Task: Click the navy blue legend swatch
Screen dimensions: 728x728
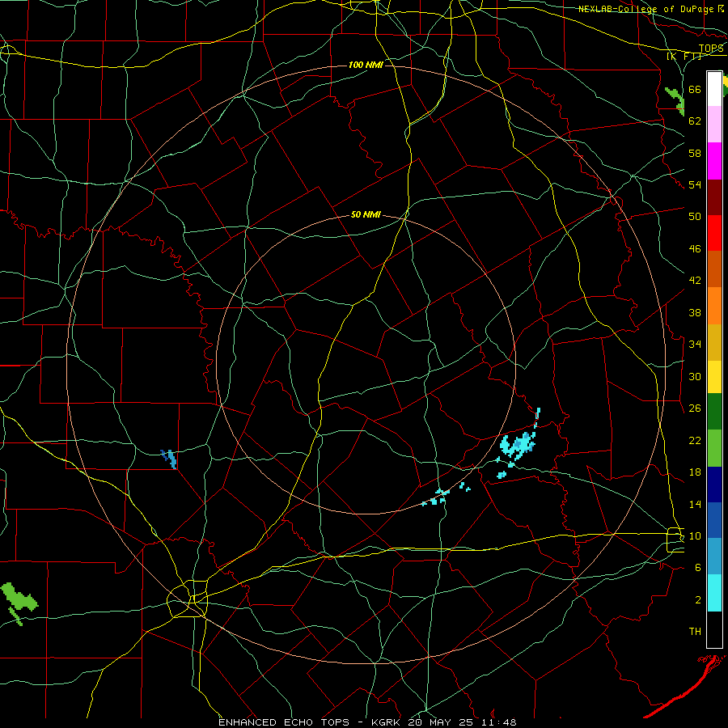Action: (714, 485)
